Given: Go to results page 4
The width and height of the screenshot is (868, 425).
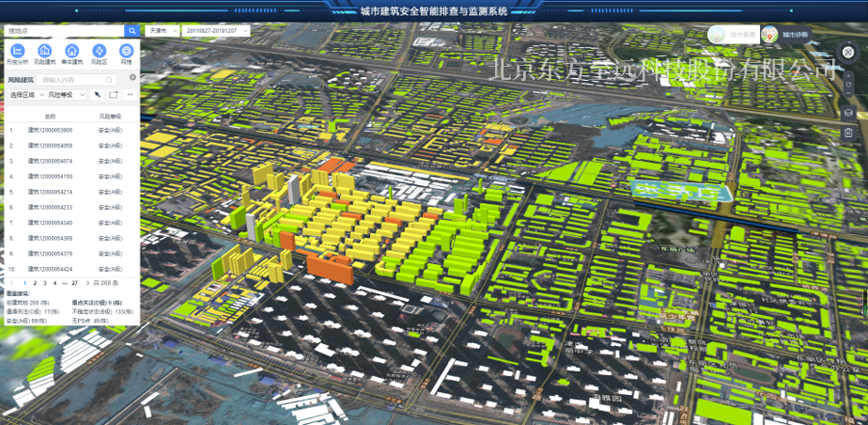Looking at the screenshot, I should (x=54, y=283).
